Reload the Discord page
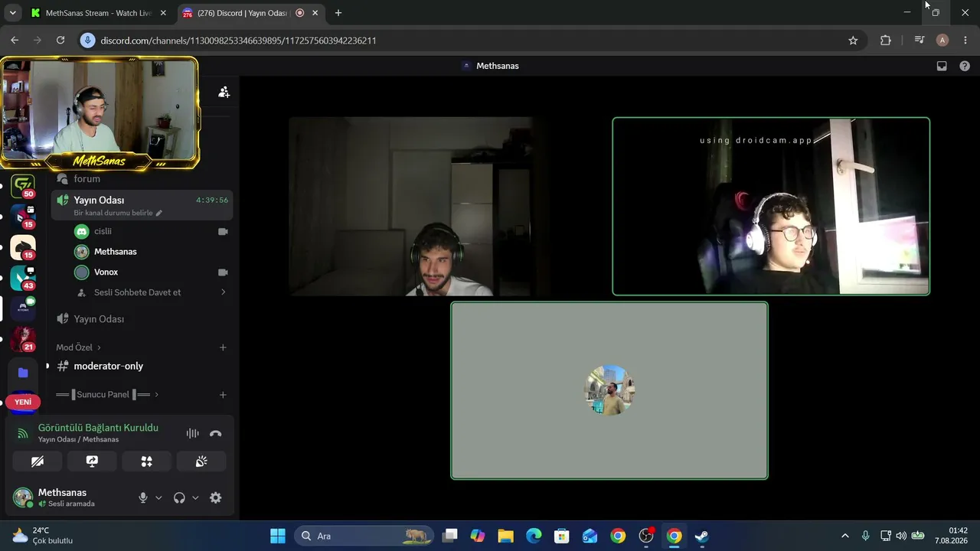This screenshot has height=551, width=980. pos(60,41)
